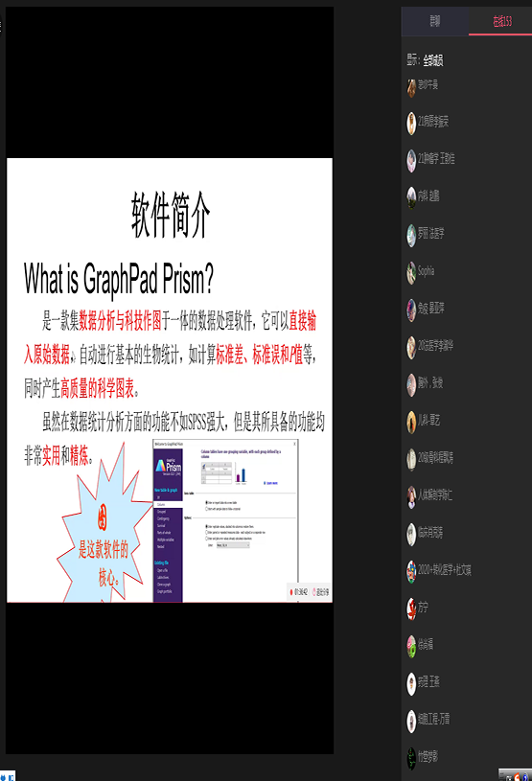Click the avatar of 免疫 晏亚萍

tap(411, 310)
